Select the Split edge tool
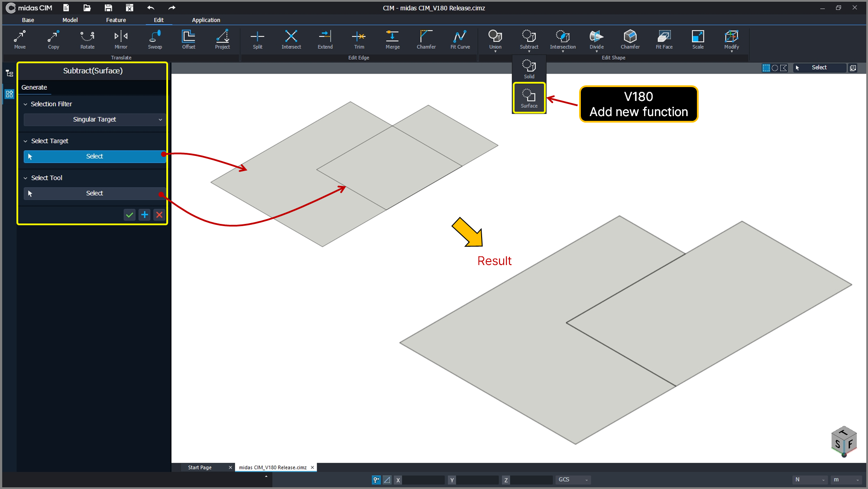Viewport: 868px width, 489px height. point(257,39)
